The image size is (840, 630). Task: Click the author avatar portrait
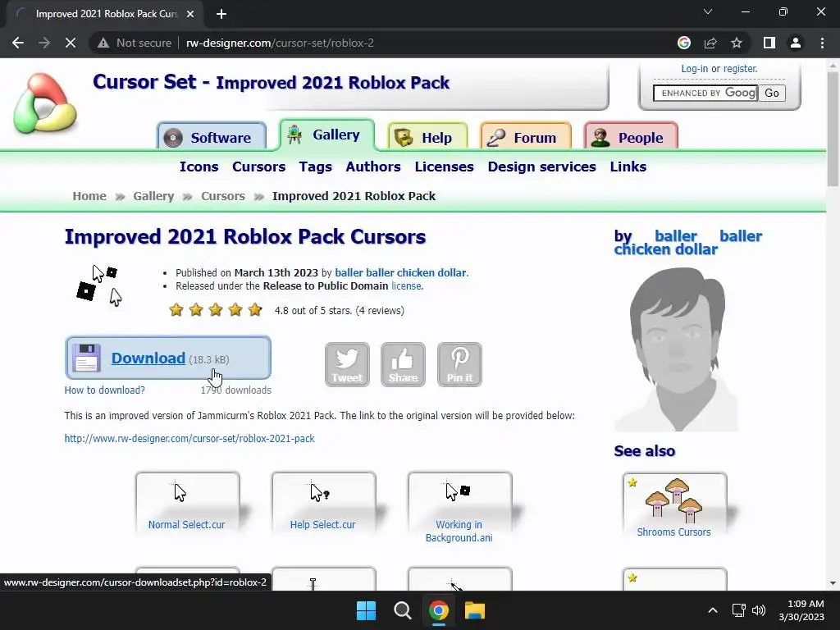click(677, 349)
